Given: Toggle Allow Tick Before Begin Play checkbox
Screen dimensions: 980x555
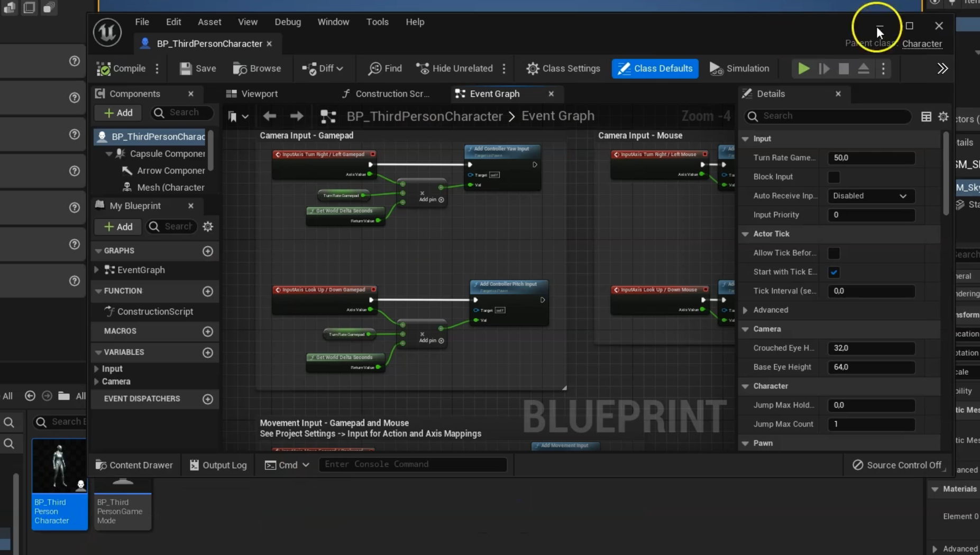Looking at the screenshot, I should 834,253.
